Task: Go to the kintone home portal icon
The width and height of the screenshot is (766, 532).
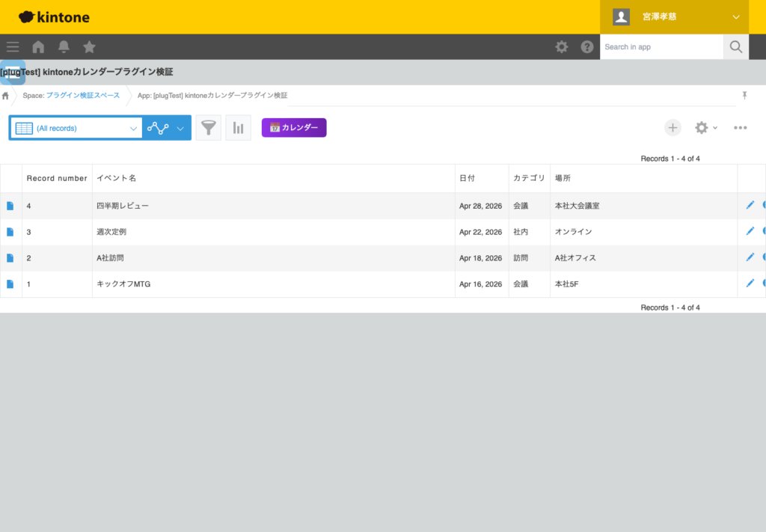Action: [x=38, y=47]
